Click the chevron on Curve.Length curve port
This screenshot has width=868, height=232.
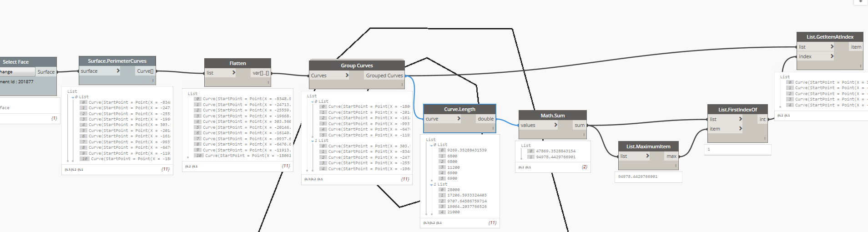pos(459,119)
